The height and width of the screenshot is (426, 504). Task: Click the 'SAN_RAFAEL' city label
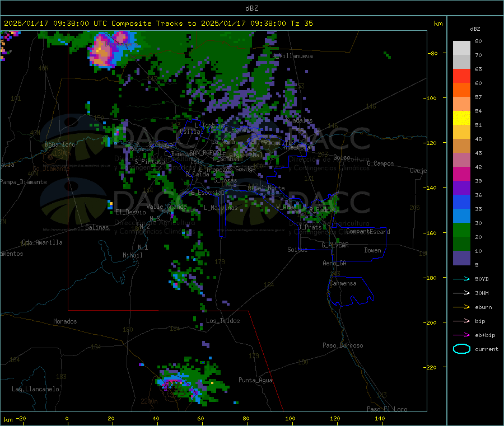coord(205,152)
